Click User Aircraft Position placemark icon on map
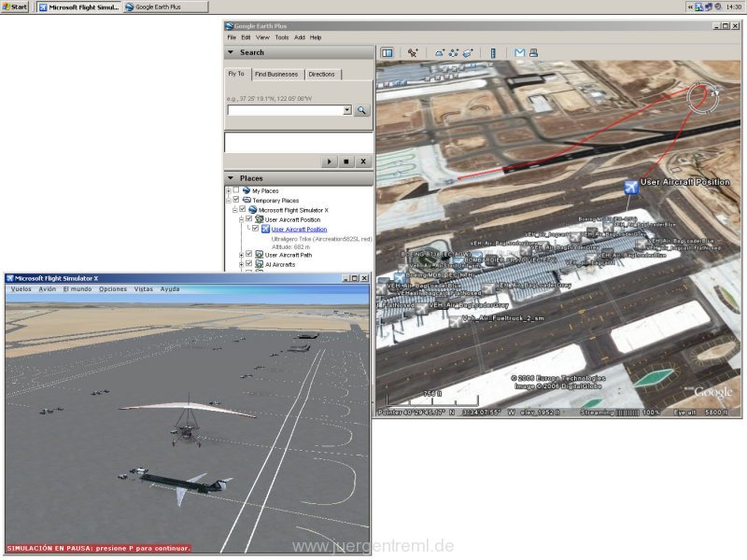The height and width of the screenshot is (560, 747). [x=631, y=188]
